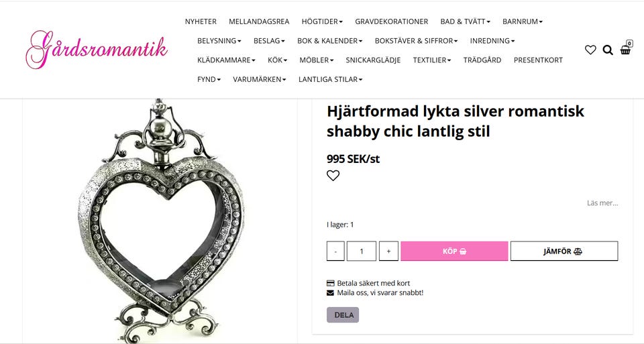Increase quantity with the plus button
This screenshot has width=644, height=344.
388,251
